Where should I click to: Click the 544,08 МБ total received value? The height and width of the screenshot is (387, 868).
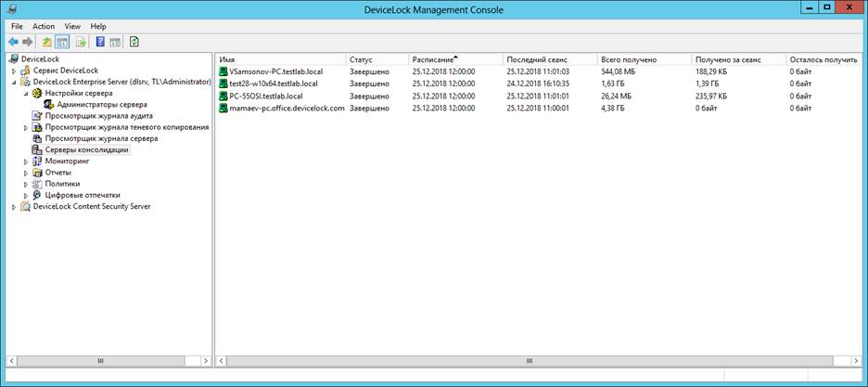tap(618, 71)
